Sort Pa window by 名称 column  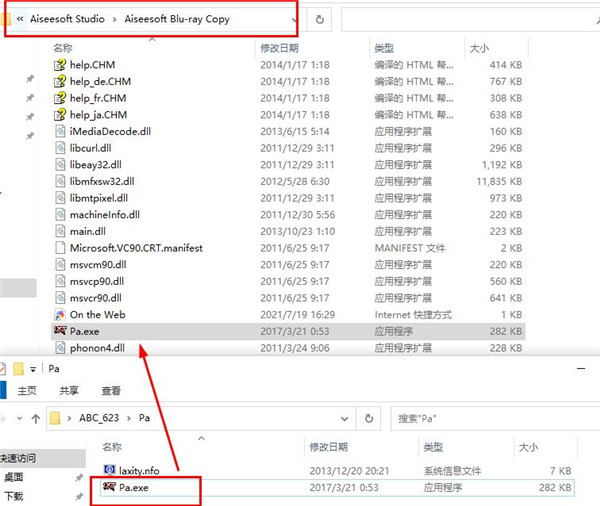tap(112, 447)
